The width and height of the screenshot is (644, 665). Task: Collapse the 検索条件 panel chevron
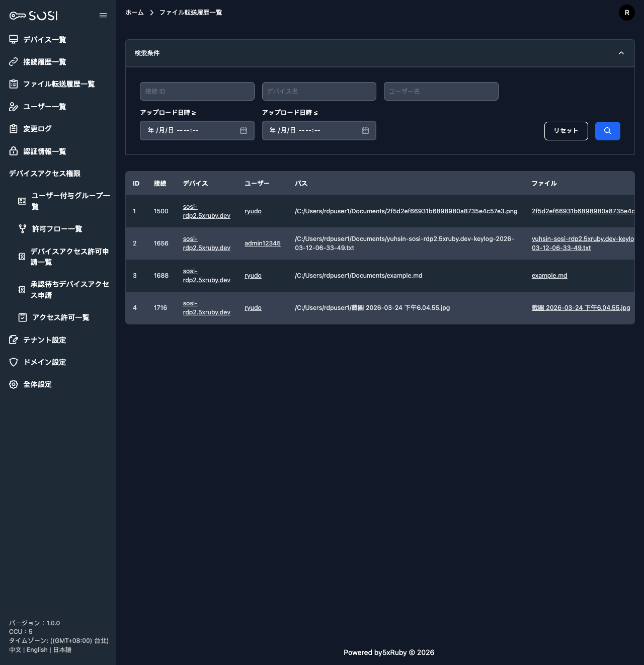tap(621, 53)
